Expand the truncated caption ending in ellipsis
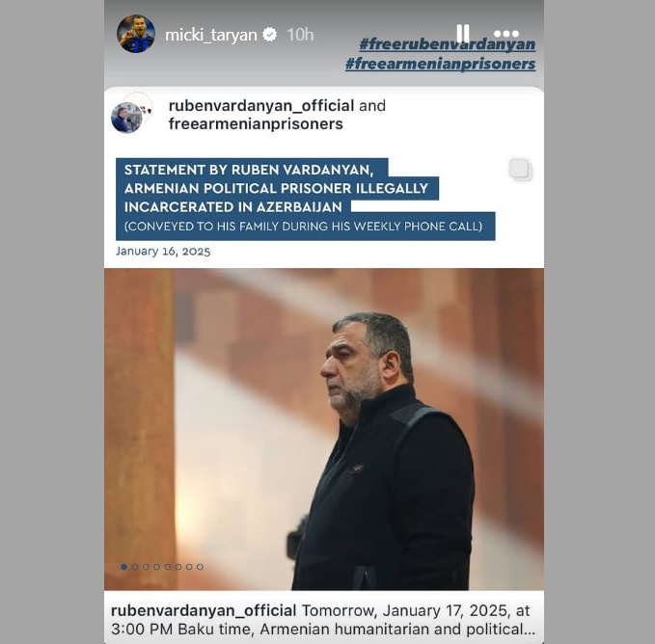 coord(530,630)
